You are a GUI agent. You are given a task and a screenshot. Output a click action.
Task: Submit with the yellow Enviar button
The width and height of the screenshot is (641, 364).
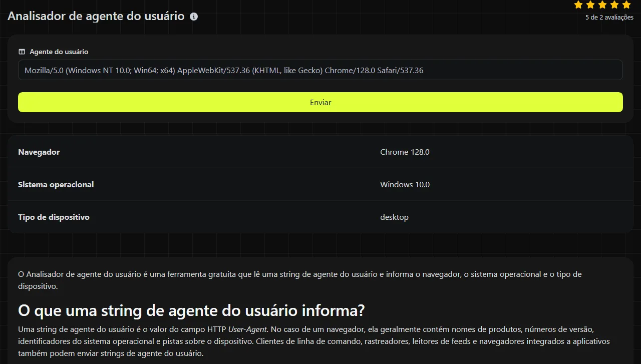(320, 102)
